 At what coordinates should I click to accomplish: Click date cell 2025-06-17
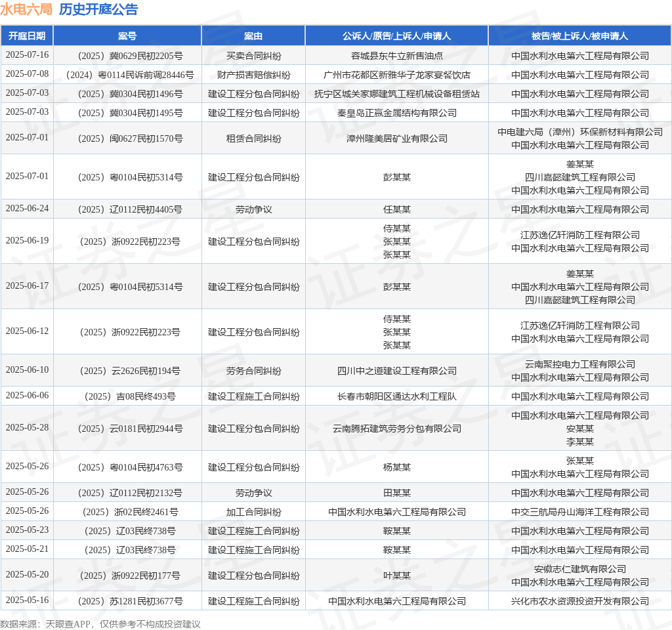click(27, 286)
